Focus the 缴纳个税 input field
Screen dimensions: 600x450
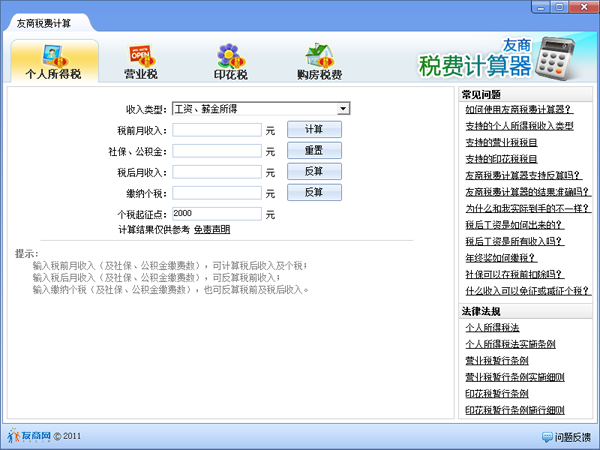pos(217,193)
